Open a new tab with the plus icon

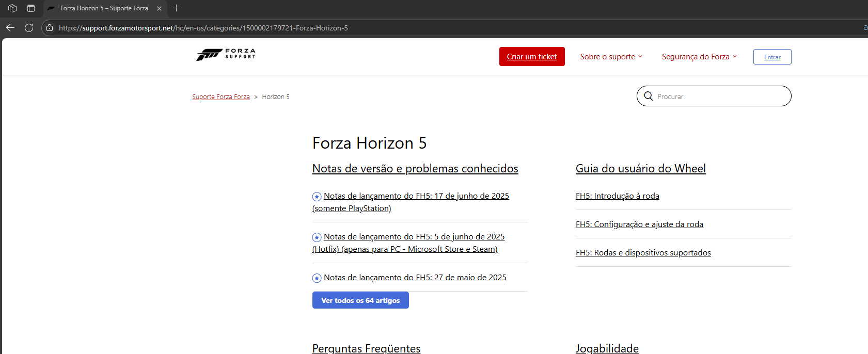176,8
